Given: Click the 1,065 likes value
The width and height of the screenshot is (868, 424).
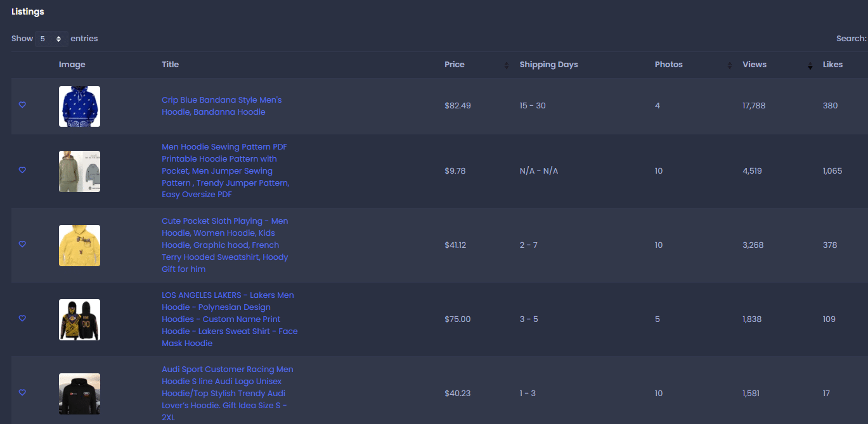Looking at the screenshot, I should pyautogui.click(x=832, y=171).
